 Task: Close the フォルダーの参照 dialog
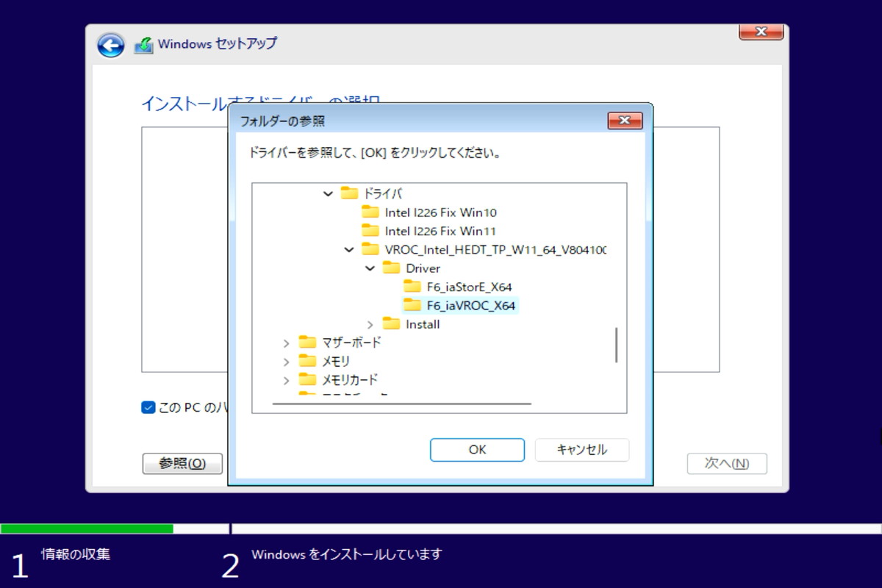(625, 121)
